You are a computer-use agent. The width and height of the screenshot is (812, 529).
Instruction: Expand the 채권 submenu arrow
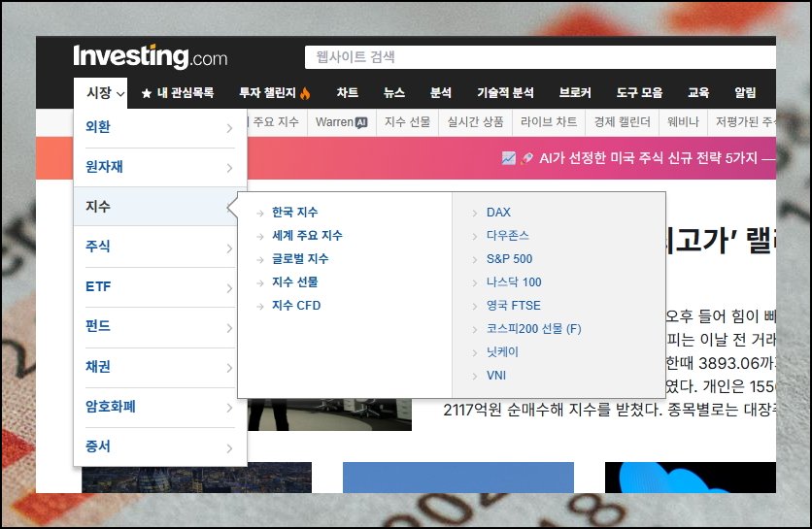tap(229, 368)
